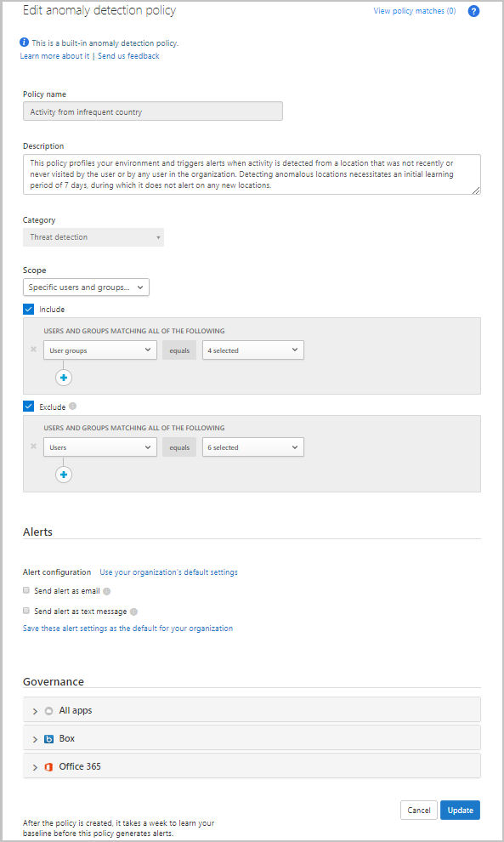Add an Include filter with plus icon

click(64, 378)
